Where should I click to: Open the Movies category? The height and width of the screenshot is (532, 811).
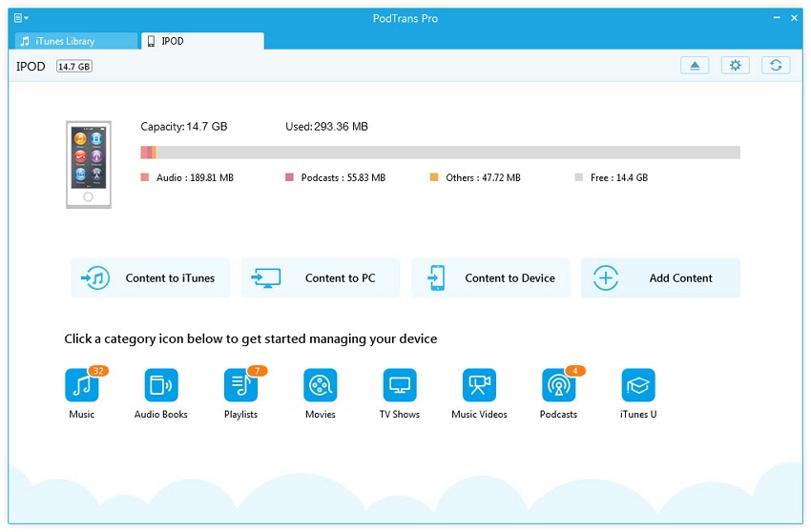click(x=321, y=385)
